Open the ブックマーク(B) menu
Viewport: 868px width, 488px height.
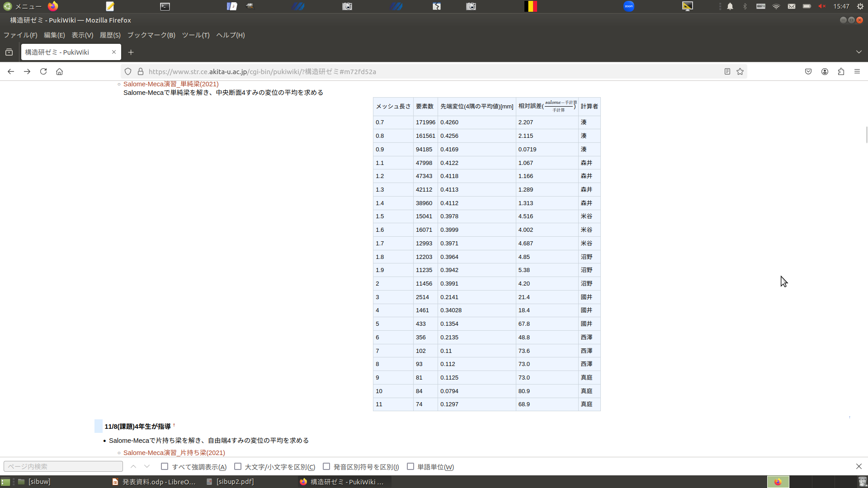[x=151, y=35]
